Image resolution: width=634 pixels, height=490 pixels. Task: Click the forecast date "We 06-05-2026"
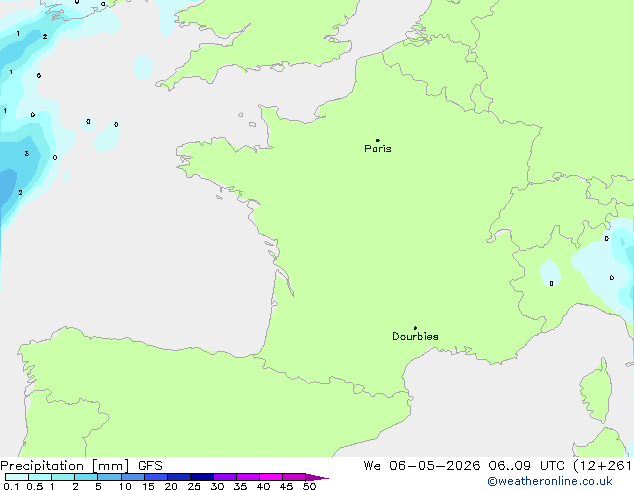pos(422,466)
